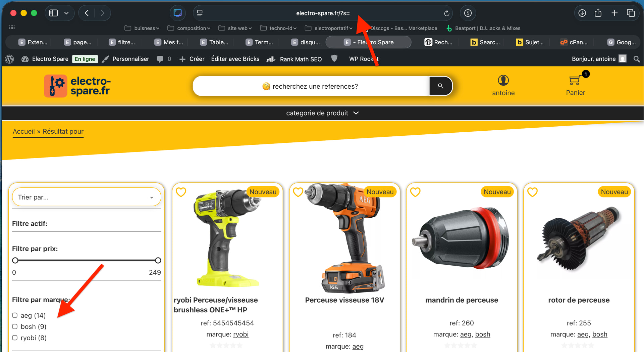
Task: Click the heart icon on mandrin de perceuse
Action: coord(415,192)
